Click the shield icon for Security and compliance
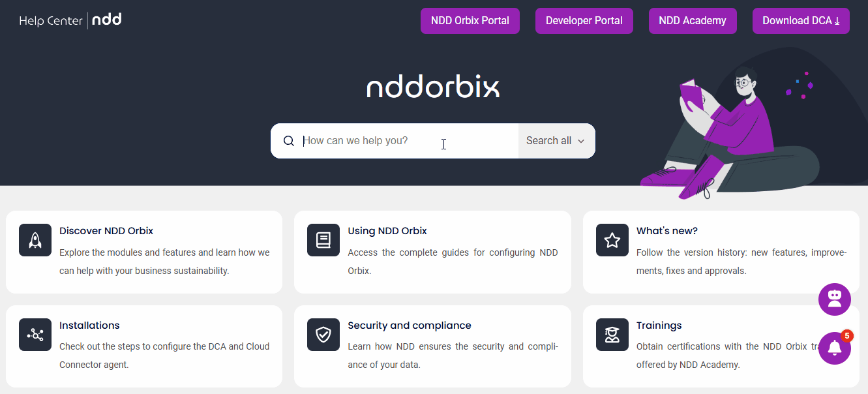 (323, 335)
